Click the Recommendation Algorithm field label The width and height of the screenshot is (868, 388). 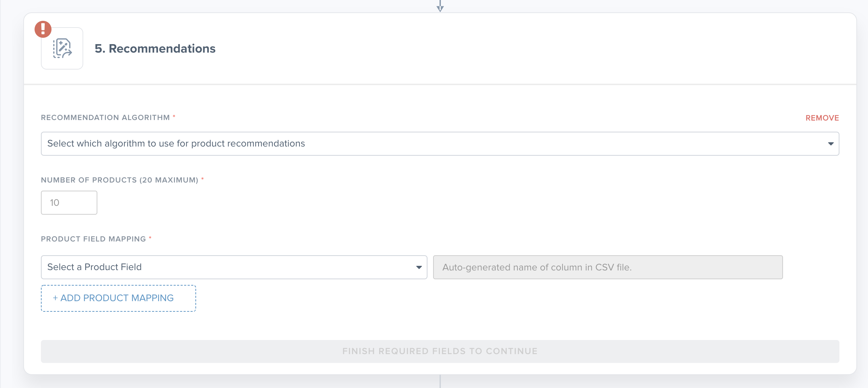click(x=105, y=118)
